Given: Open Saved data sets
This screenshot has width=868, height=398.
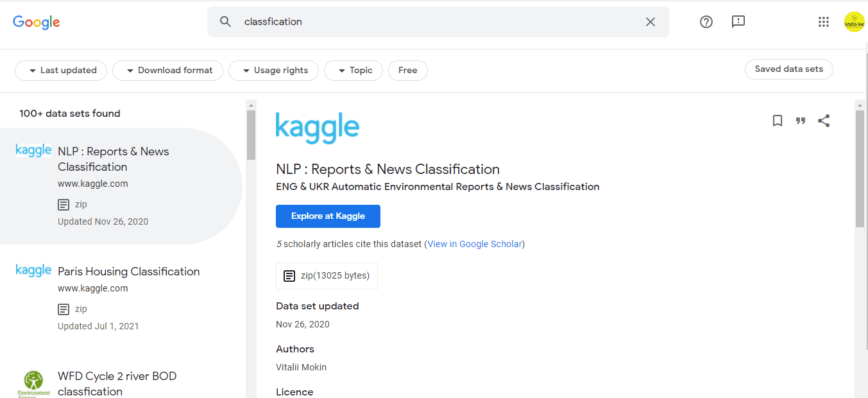Looking at the screenshot, I should click(x=789, y=69).
